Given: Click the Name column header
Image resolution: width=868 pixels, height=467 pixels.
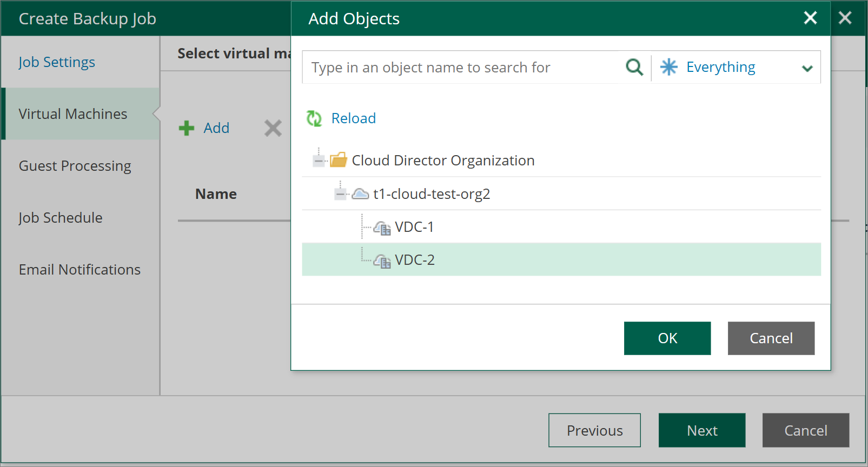Looking at the screenshot, I should point(216,194).
